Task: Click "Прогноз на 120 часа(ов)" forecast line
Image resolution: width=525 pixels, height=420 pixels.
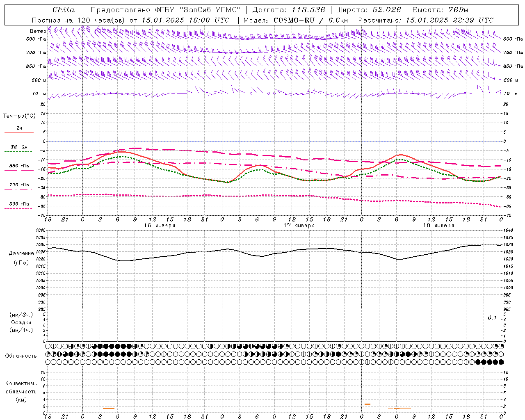Action: (79, 20)
